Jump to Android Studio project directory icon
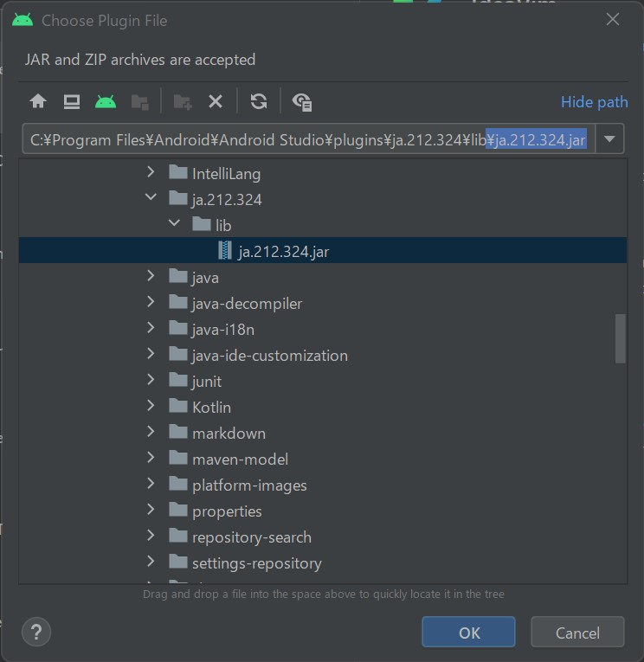Screen dimensions: 644x662 coord(106,102)
